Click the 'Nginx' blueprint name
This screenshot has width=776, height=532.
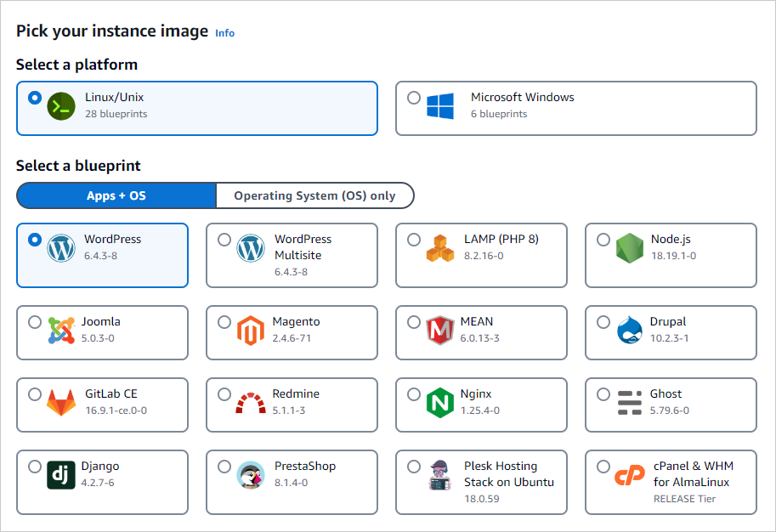pyautogui.click(x=476, y=394)
